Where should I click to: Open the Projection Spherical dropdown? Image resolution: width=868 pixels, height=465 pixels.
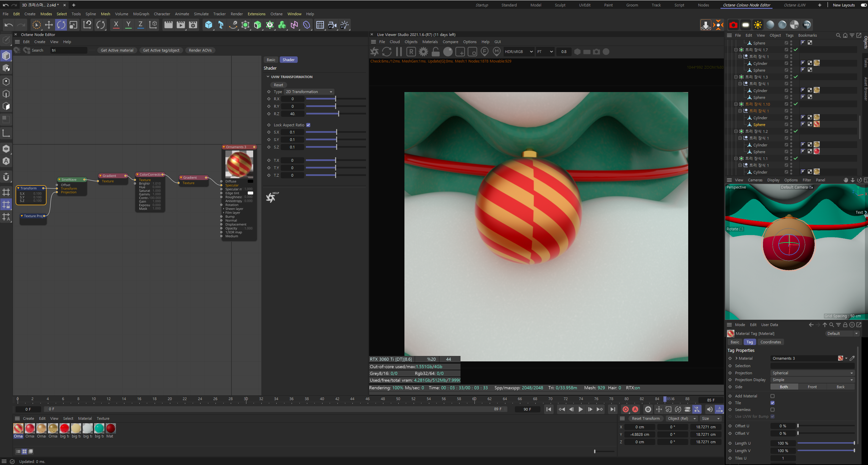pos(812,373)
